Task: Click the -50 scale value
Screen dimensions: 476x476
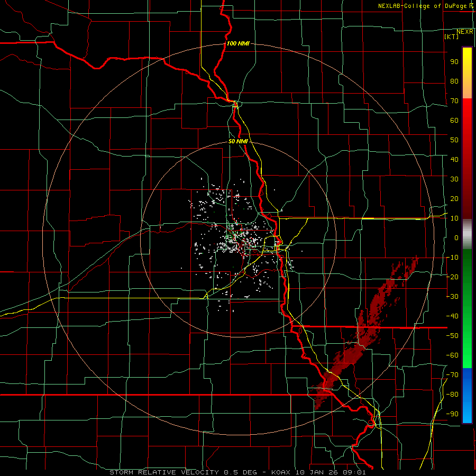Action: pyautogui.click(x=452, y=336)
